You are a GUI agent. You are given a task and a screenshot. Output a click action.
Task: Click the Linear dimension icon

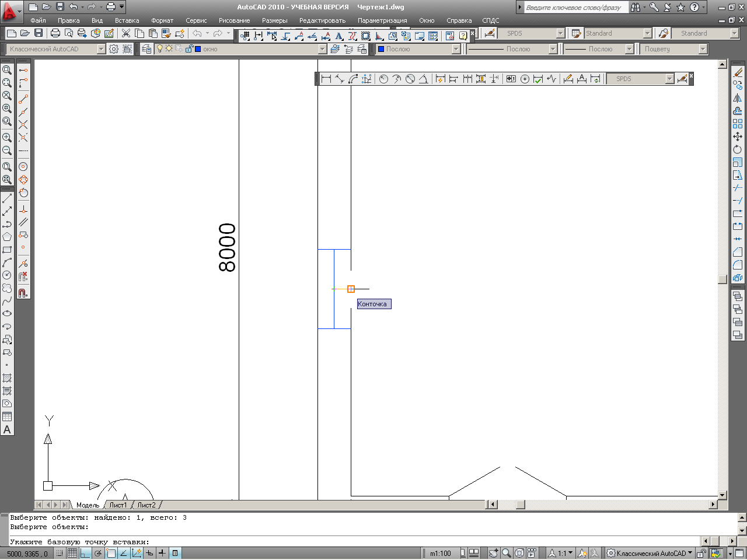tap(326, 79)
